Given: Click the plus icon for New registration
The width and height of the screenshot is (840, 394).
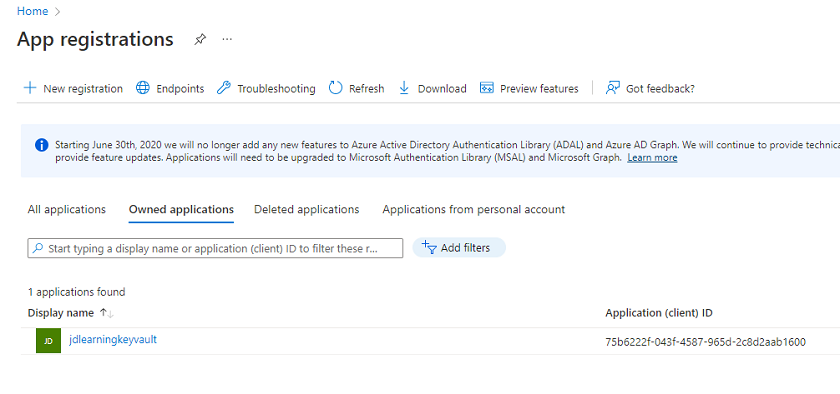Looking at the screenshot, I should coord(30,88).
